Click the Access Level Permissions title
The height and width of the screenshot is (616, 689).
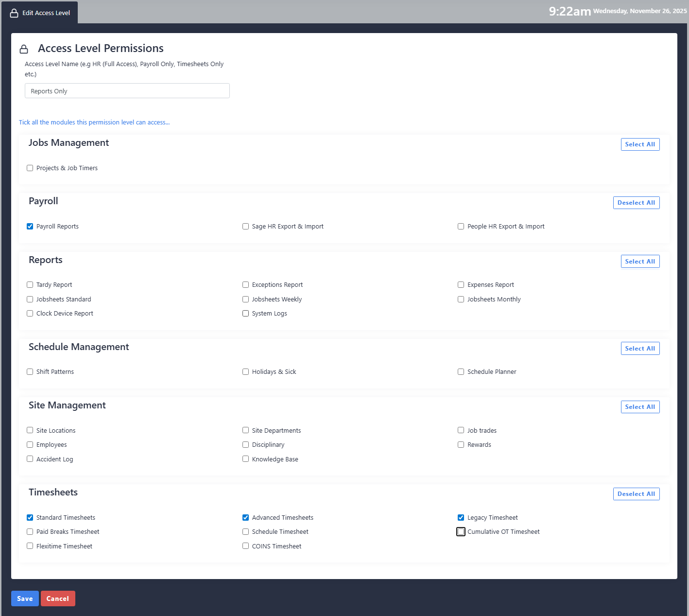[x=101, y=49]
